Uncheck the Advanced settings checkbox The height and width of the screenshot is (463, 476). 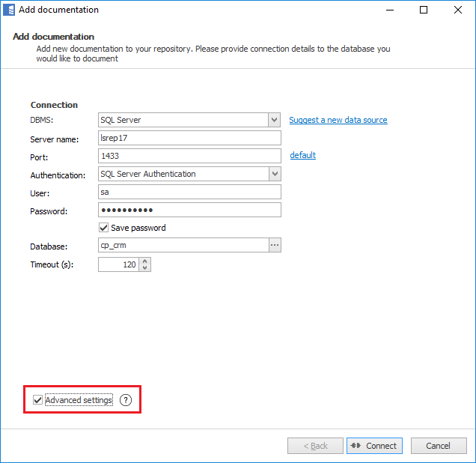[x=37, y=400]
